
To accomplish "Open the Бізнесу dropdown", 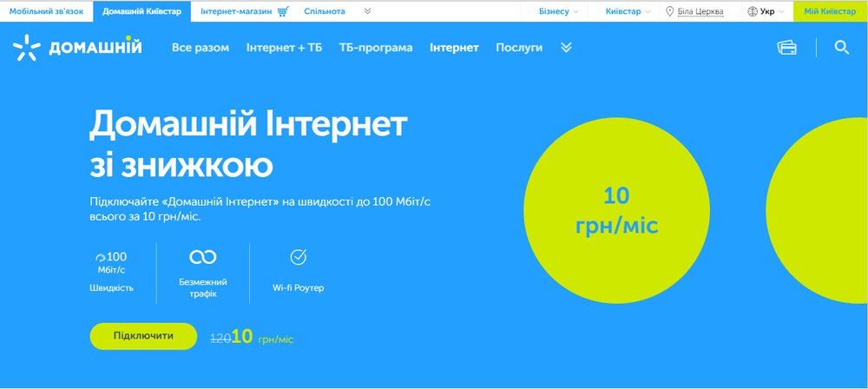I will 558,11.
